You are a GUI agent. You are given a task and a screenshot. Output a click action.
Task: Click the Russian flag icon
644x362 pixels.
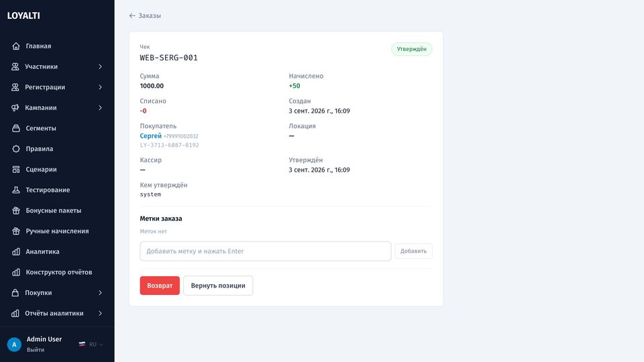click(x=82, y=345)
